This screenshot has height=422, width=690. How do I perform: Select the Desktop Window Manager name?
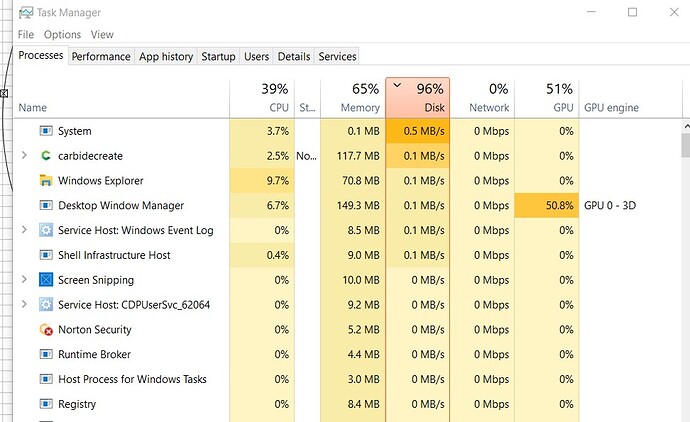121,205
